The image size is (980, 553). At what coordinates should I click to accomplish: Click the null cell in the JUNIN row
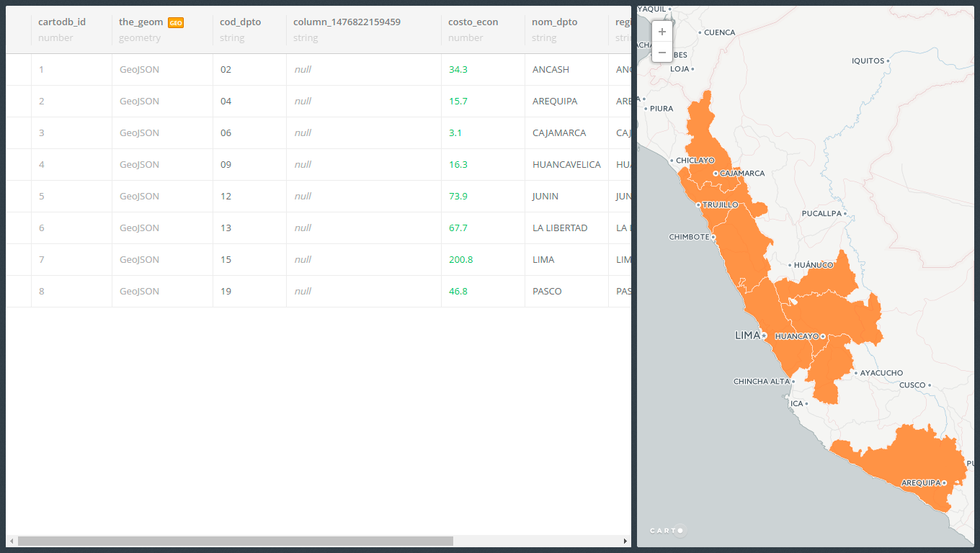coord(303,197)
